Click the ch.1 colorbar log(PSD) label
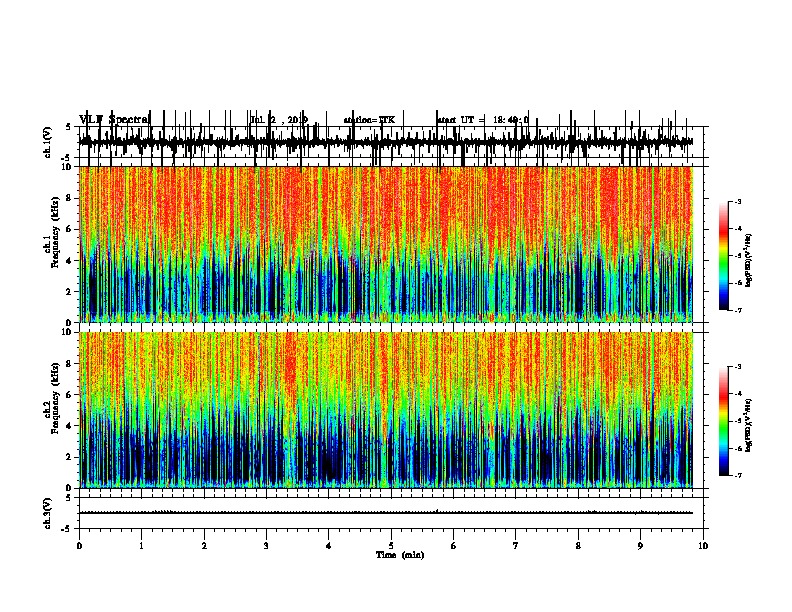This screenshot has height=612, width=792. [749, 260]
